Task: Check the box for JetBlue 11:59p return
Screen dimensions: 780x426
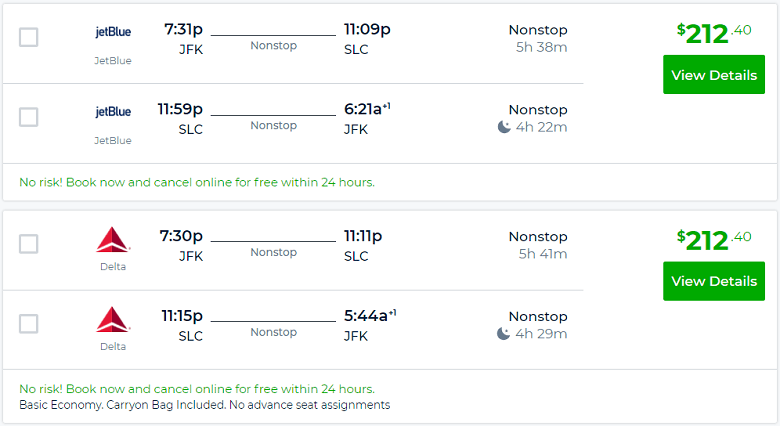Action: [x=28, y=117]
